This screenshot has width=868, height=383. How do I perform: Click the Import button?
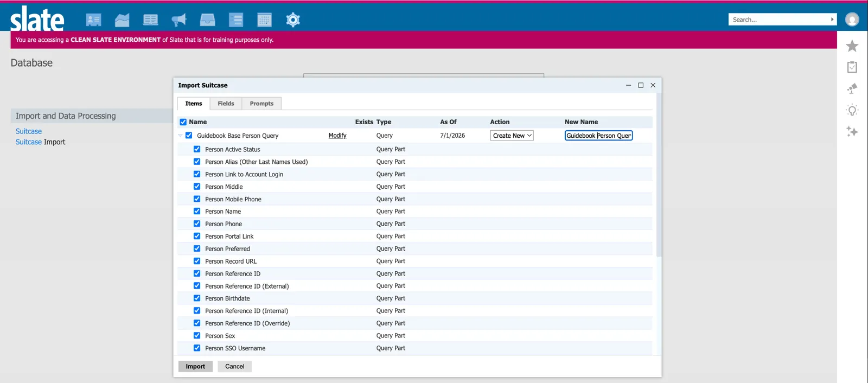coord(195,367)
